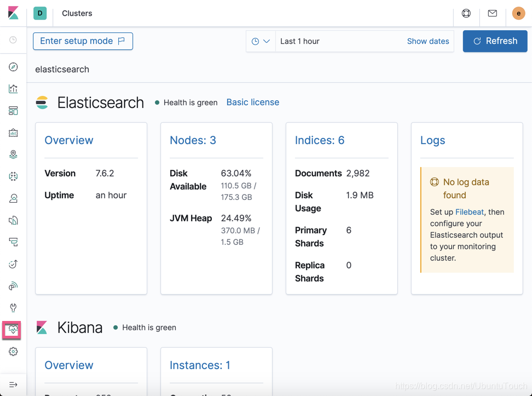Click the Kibana 'Health is green' status
The height and width of the screenshot is (396, 532).
coord(145,328)
